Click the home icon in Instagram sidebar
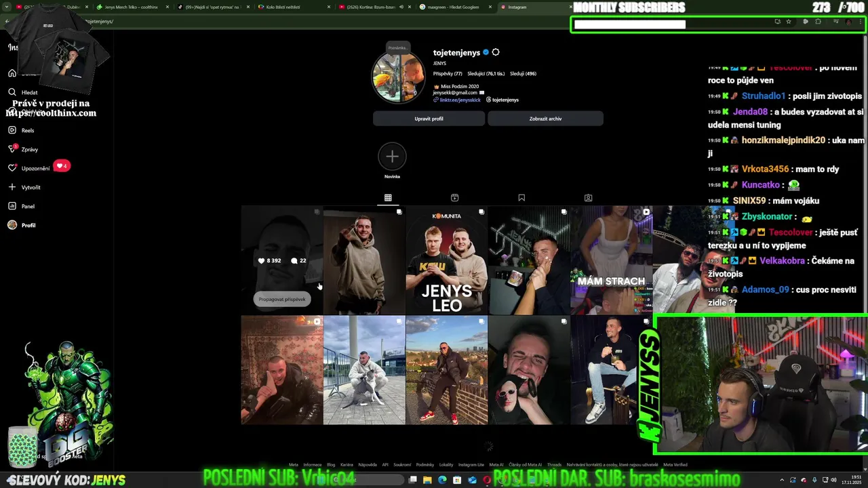The width and height of the screenshot is (868, 488). 12,73
